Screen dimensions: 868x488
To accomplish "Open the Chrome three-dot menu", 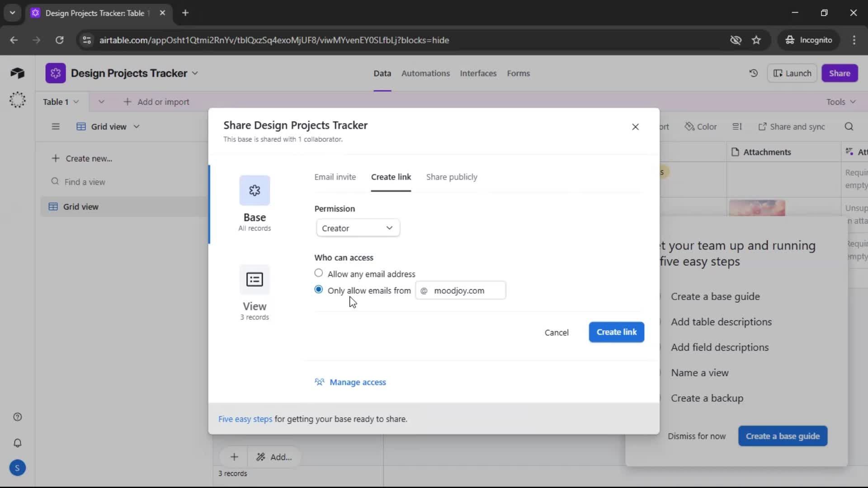I will point(854,40).
